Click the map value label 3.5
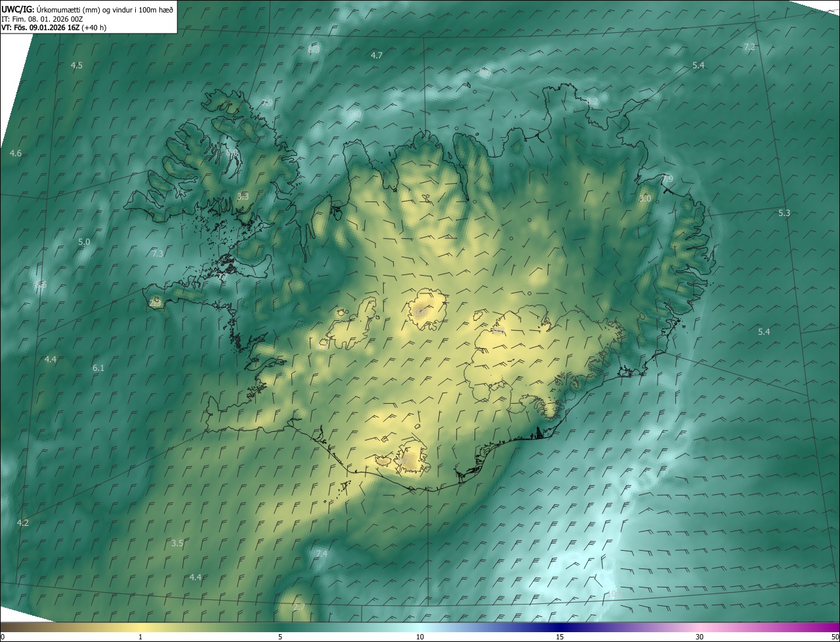The height and width of the screenshot is (642, 840). coord(177,544)
